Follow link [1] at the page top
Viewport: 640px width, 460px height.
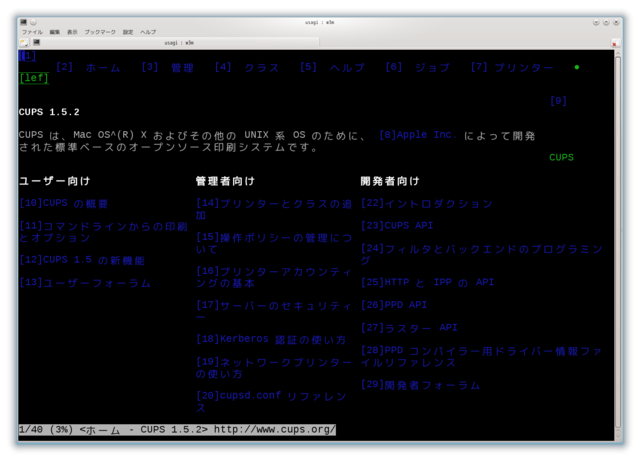click(x=27, y=56)
